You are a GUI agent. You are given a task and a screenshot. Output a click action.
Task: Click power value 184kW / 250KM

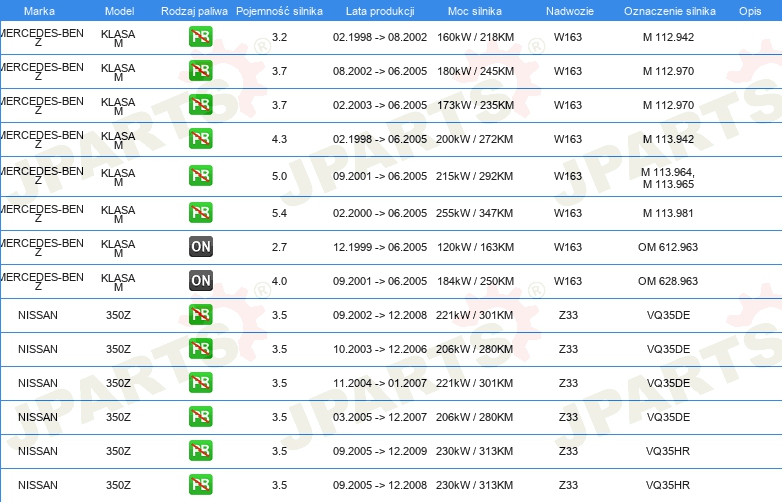[x=475, y=281]
